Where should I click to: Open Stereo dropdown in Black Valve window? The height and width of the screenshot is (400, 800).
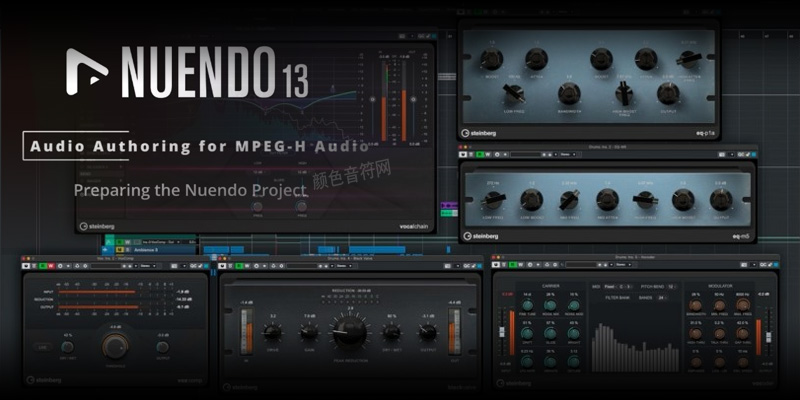[344, 266]
